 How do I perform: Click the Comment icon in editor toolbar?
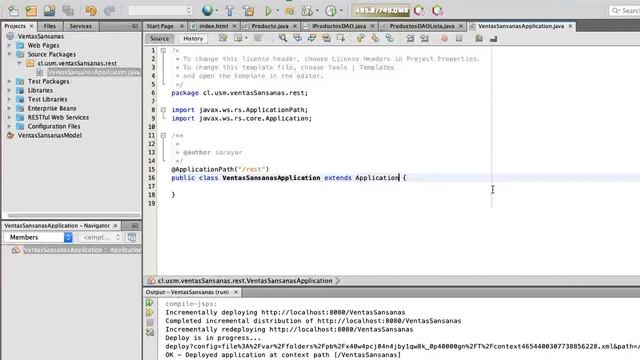tap(478, 38)
